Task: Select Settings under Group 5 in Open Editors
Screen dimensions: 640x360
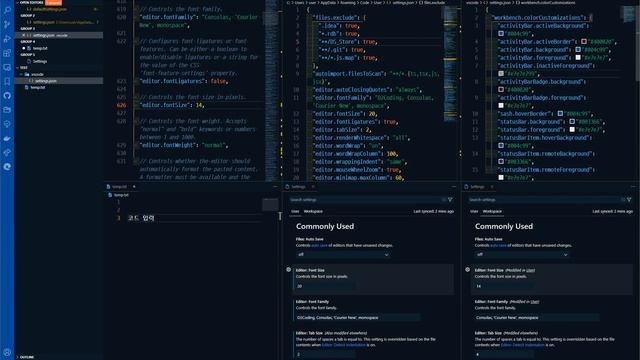Action: click(40, 61)
